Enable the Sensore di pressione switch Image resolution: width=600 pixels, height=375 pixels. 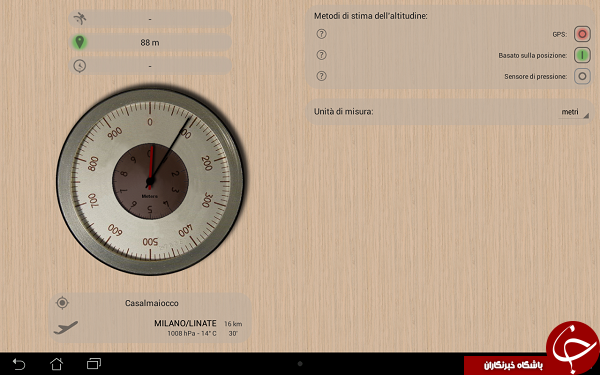(582, 76)
